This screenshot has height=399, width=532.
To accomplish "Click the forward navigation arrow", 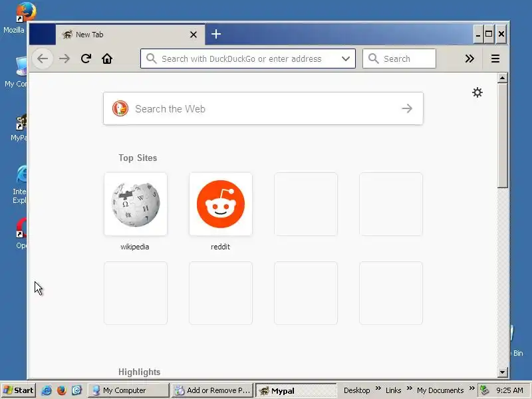I will coord(64,59).
